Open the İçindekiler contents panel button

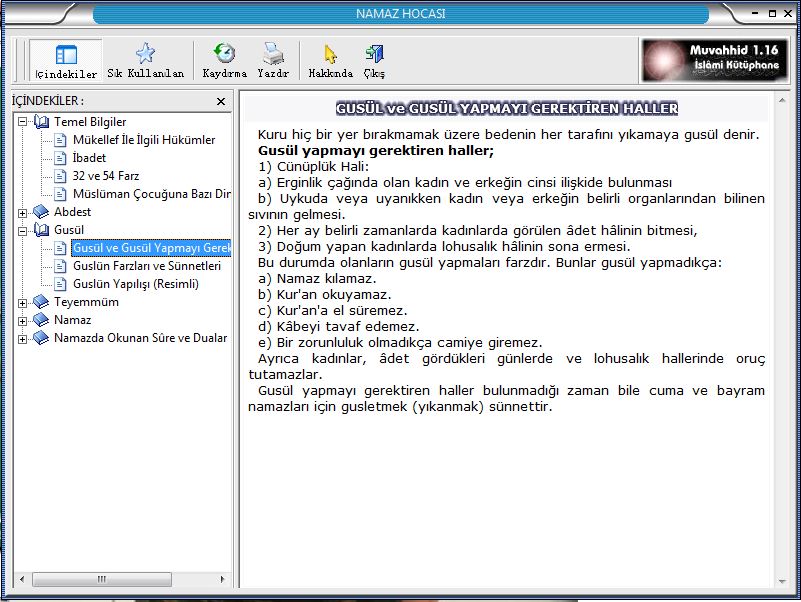pos(66,61)
